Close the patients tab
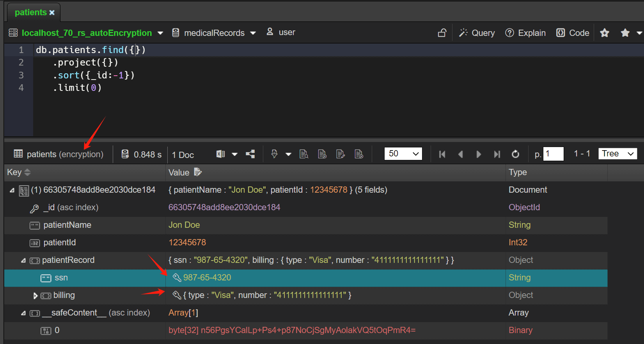Image resolution: width=644 pixels, height=344 pixels. coord(52,13)
